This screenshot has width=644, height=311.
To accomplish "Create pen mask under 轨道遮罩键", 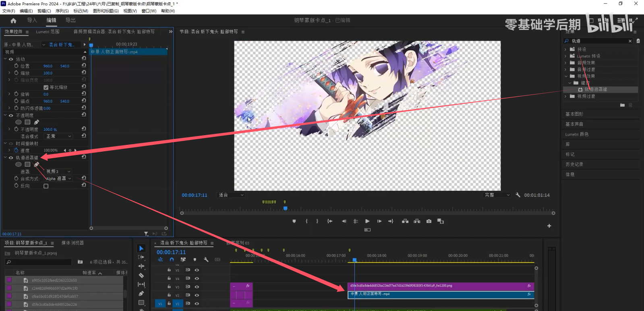I will tap(36, 165).
